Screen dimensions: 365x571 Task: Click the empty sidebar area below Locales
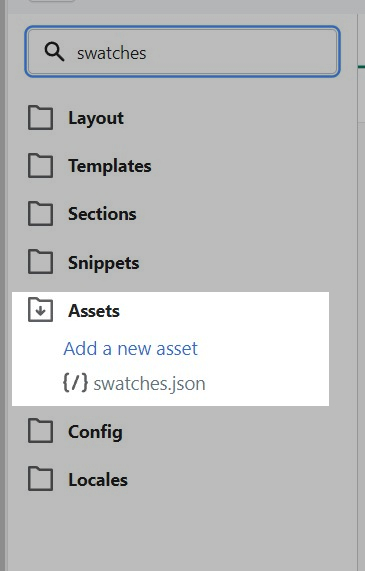point(182,532)
